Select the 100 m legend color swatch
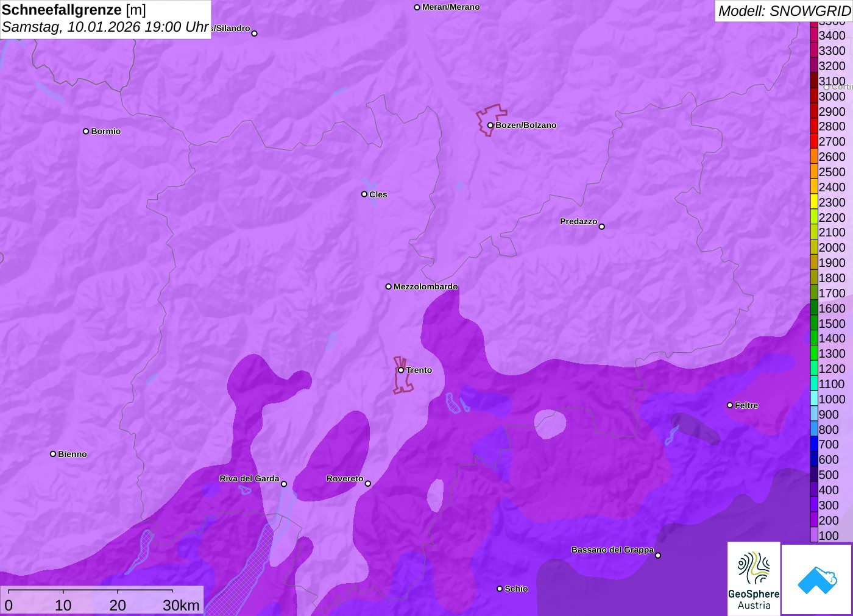The image size is (853, 616). 814,535
